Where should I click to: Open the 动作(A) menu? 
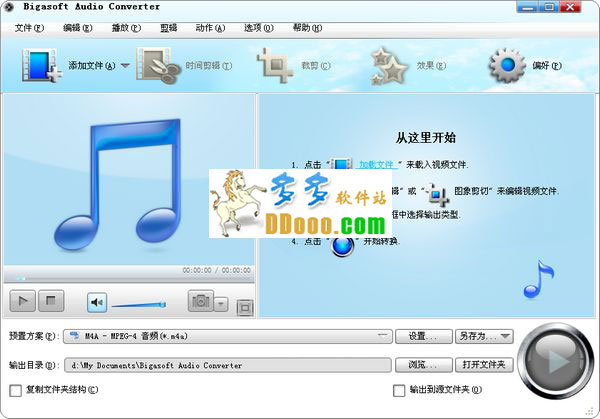(210, 28)
